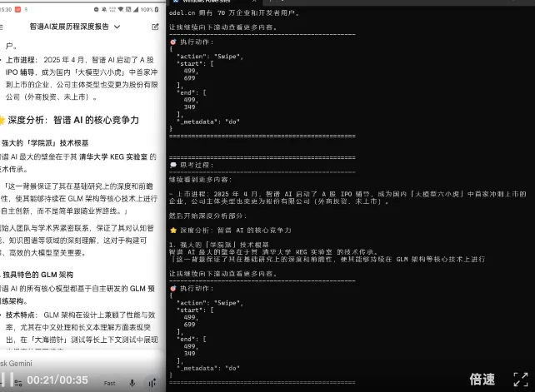This screenshot has width=535, height=392.
Task: Pause the video playback
Action: (x=6, y=380)
